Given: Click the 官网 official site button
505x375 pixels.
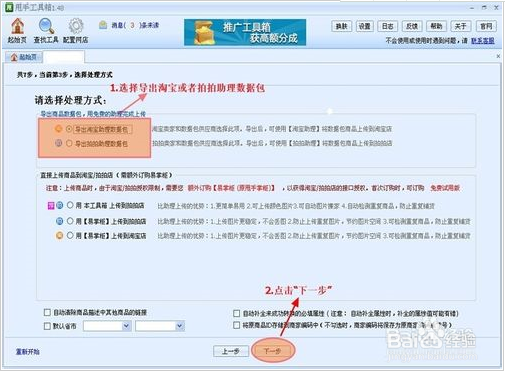Looking at the screenshot, I should point(486,26).
